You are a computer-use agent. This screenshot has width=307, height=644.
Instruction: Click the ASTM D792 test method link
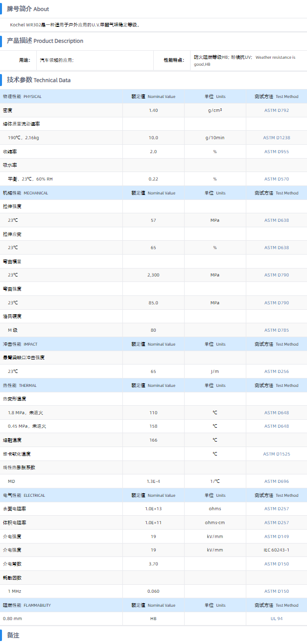point(276,110)
